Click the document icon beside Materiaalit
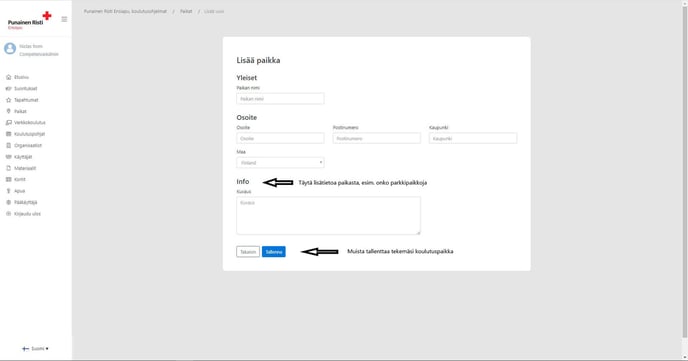 [8, 168]
